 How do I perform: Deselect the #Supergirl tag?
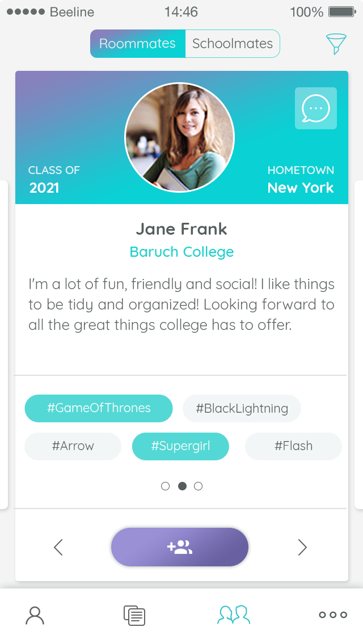coord(180,446)
